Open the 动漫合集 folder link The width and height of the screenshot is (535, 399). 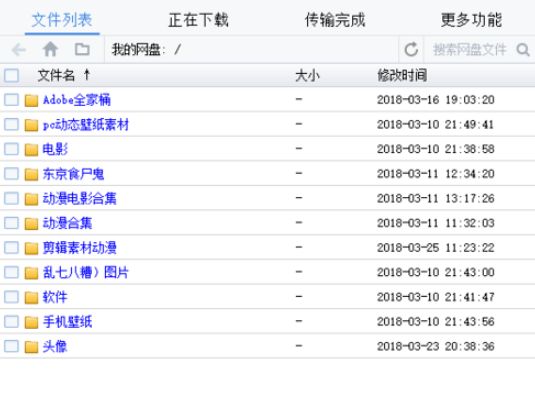point(67,223)
